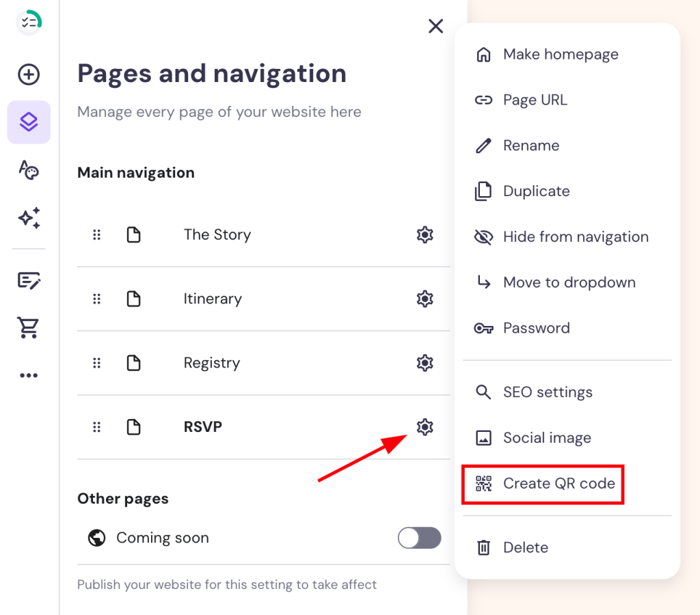The height and width of the screenshot is (615, 700).
Task: Enable the Coming soon toggle
Action: pos(419,538)
